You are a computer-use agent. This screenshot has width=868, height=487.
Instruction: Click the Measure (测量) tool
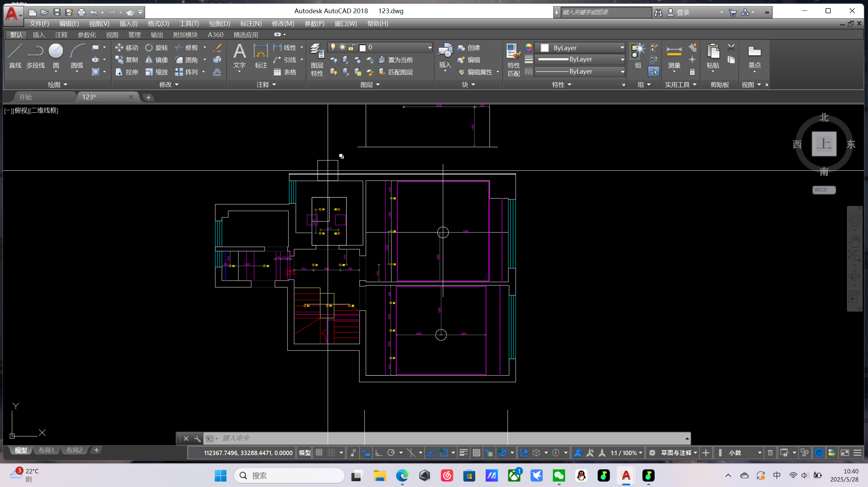click(x=674, y=52)
